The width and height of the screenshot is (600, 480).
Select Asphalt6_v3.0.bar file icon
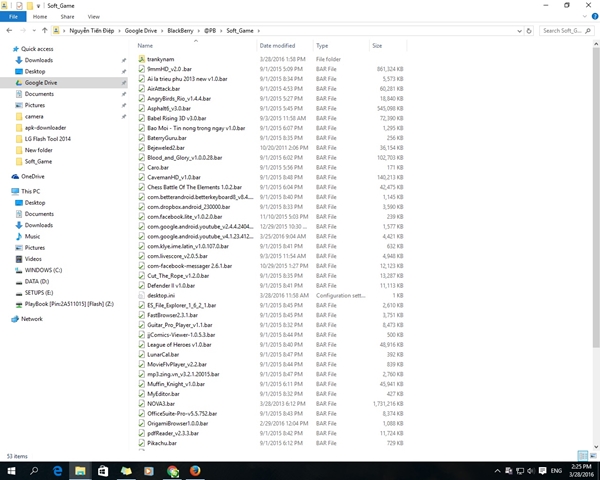tap(142, 108)
